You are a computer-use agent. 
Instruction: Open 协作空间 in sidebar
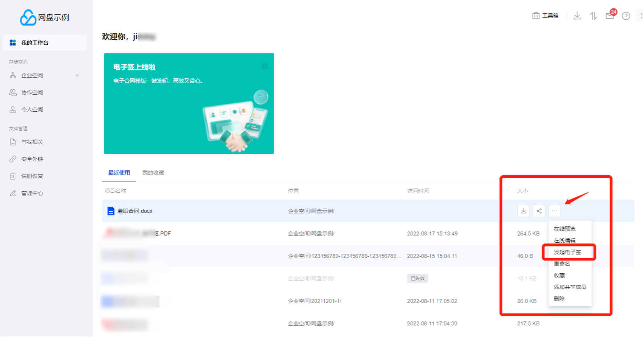click(x=32, y=92)
